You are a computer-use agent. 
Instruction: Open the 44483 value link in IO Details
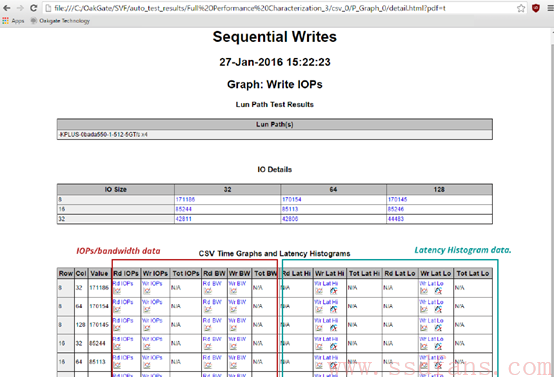click(396, 219)
